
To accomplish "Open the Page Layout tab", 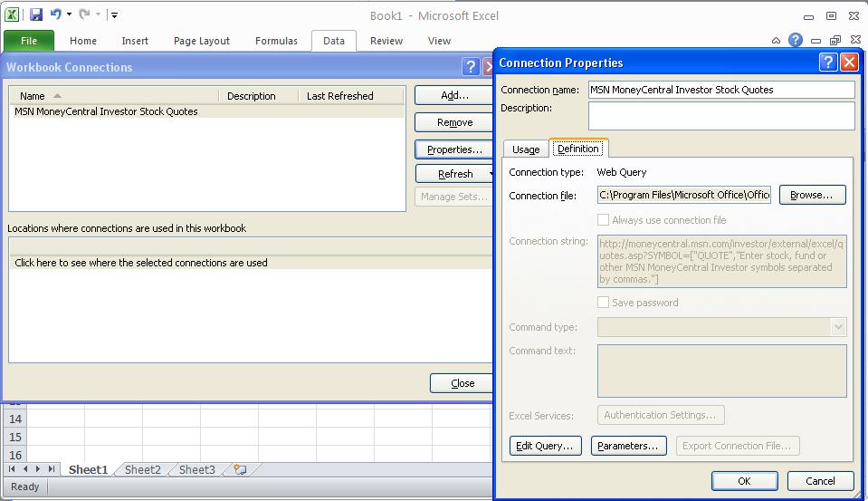I will click(x=202, y=41).
